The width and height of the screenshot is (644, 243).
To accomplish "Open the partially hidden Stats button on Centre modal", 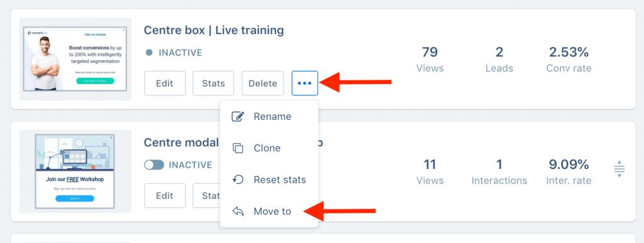I will (206, 195).
